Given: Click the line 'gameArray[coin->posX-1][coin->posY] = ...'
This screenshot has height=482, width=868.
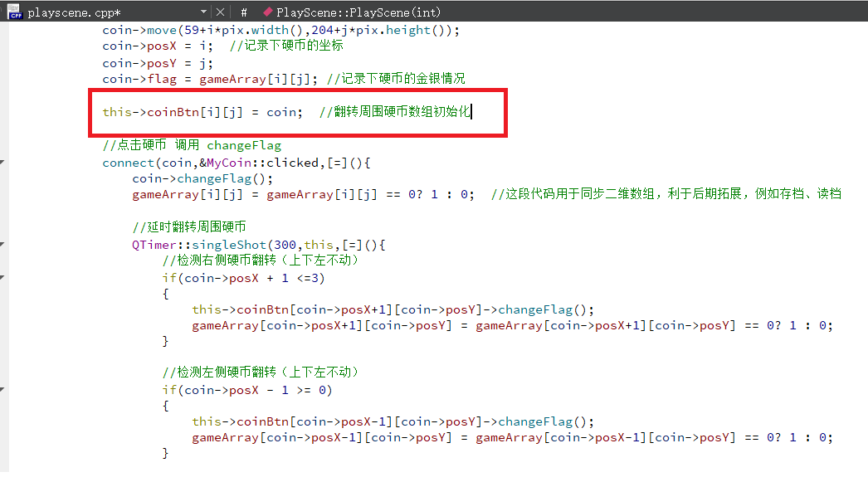Looking at the screenshot, I should pyautogui.click(x=512, y=437).
